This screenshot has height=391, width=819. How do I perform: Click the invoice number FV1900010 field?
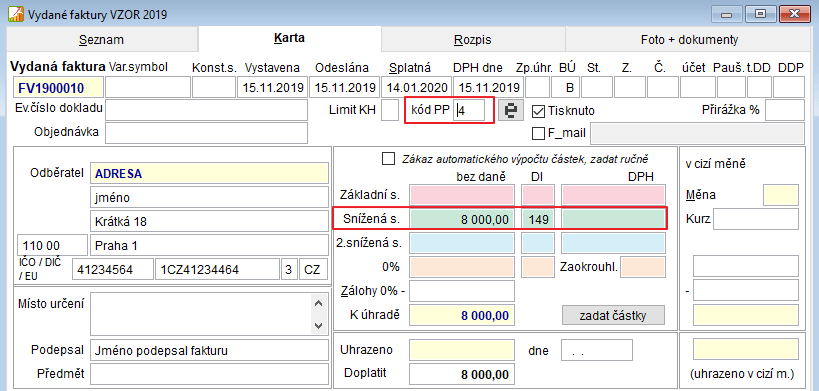click(58, 87)
